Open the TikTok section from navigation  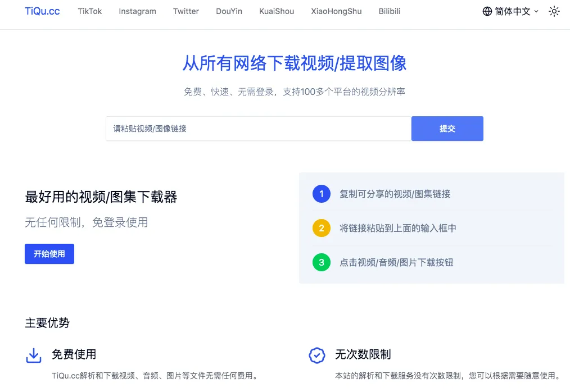90,11
